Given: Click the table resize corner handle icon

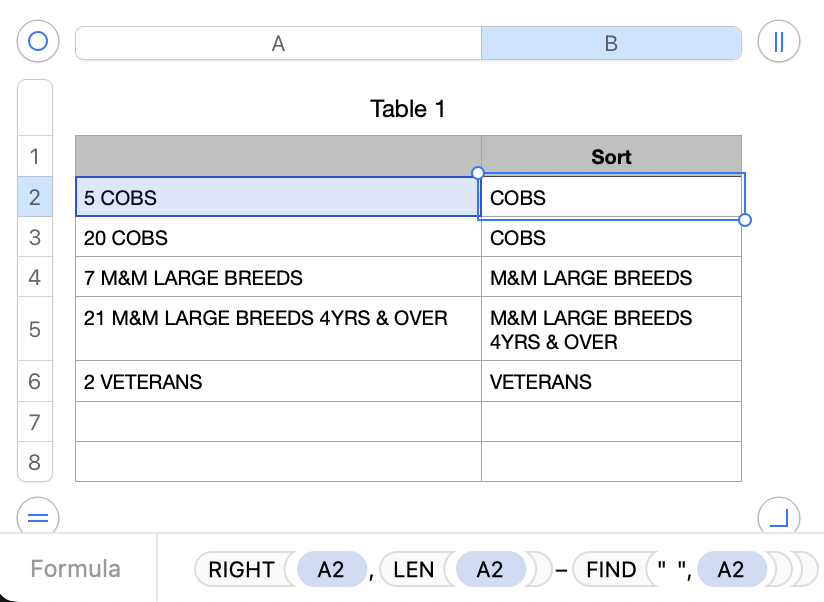Looking at the screenshot, I should click(x=778, y=517).
